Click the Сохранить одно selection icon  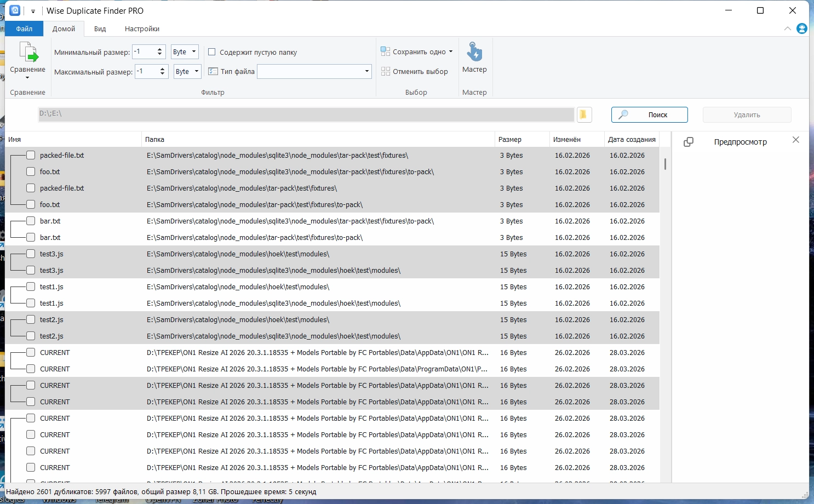[386, 51]
